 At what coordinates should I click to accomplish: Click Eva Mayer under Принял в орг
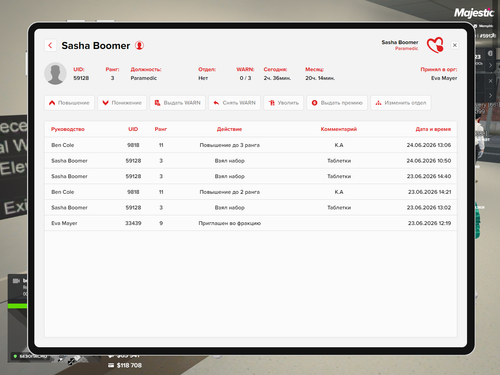[x=444, y=78]
